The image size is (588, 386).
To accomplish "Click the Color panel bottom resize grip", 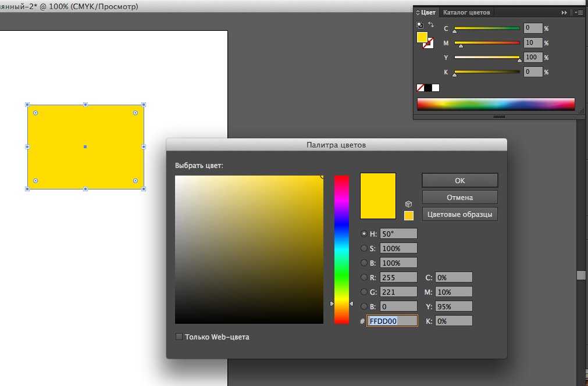I will point(499,117).
